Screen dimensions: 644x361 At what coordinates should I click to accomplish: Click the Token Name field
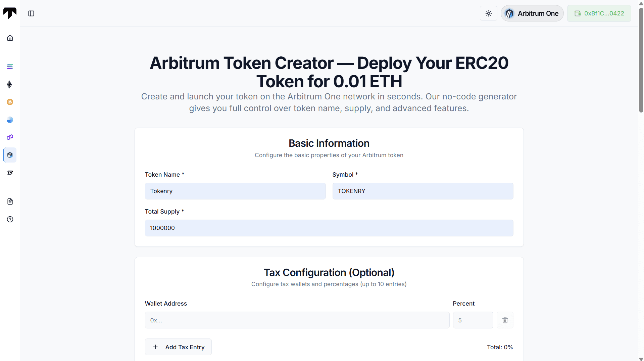click(x=235, y=191)
